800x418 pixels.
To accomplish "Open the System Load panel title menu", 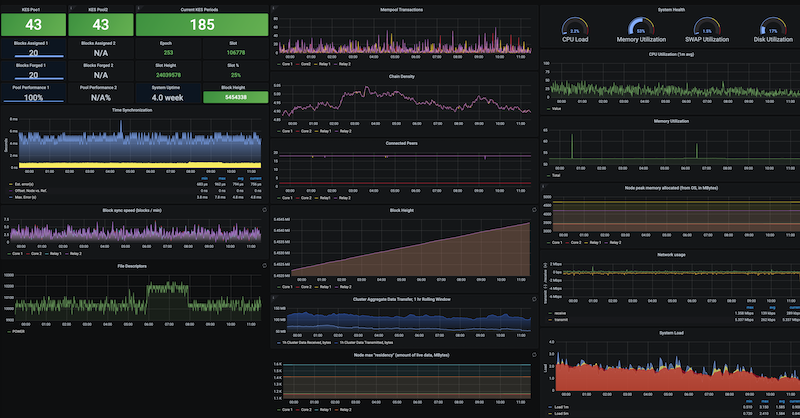I will click(671, 334).
